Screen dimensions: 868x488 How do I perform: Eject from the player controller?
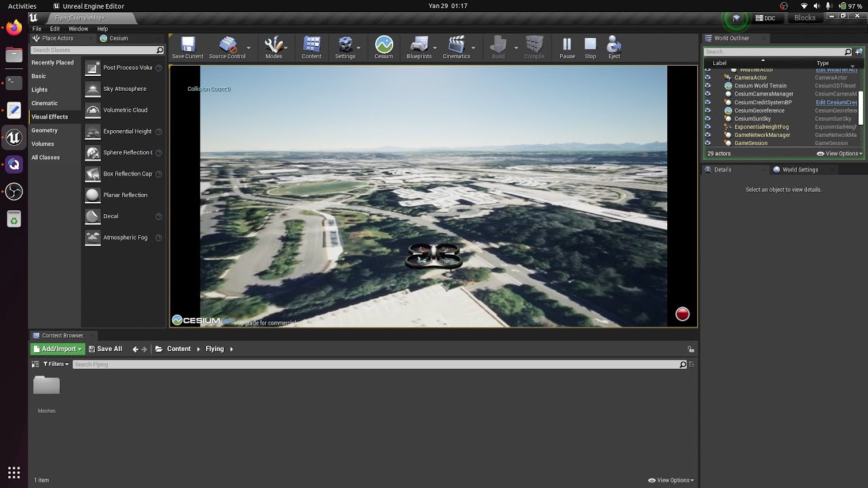[614, 47]
